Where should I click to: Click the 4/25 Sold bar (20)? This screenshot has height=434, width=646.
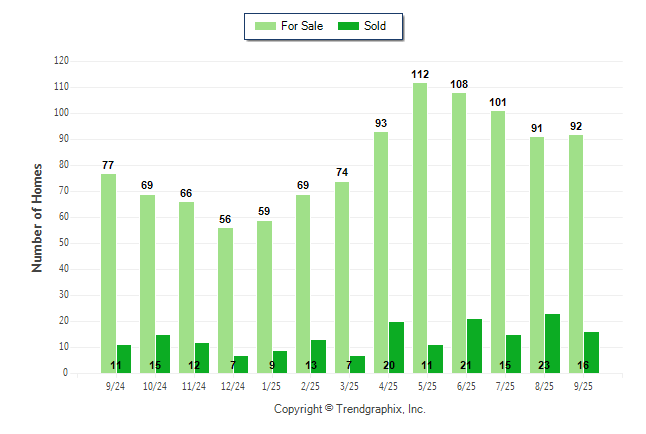click(396, 347)
